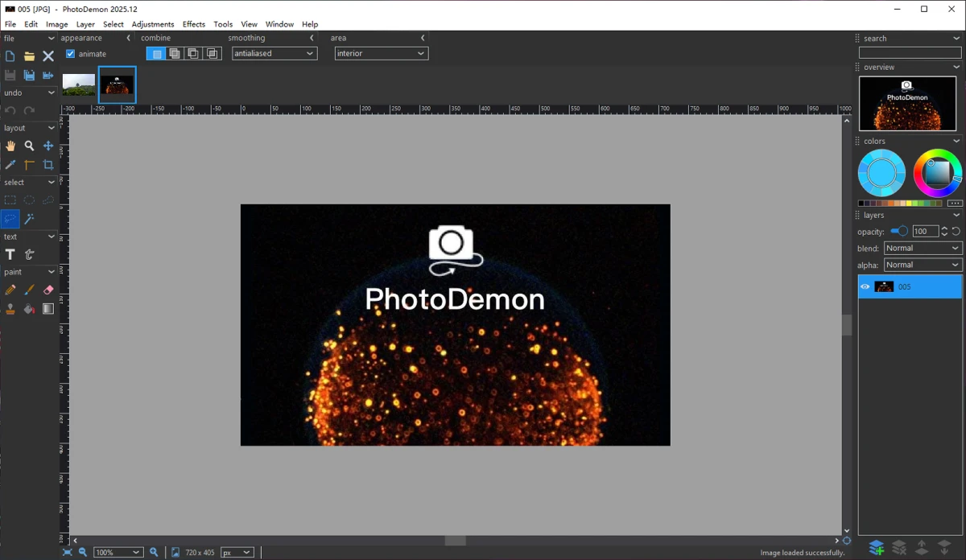The width and height of the screenshot is (966, 560).
Task: Select the Color picker eyedropper tool
Action: pyautogui.click(x=10, y=165)
